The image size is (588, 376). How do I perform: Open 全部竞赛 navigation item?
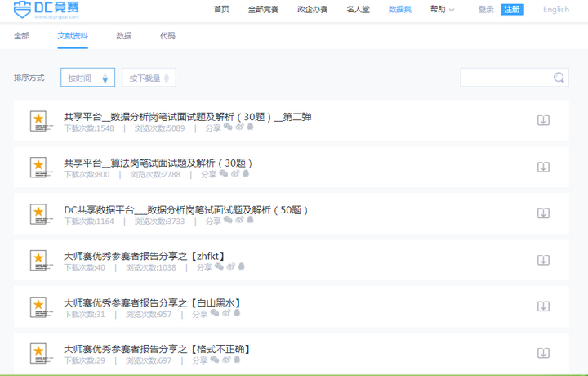(x=263, y=9)
